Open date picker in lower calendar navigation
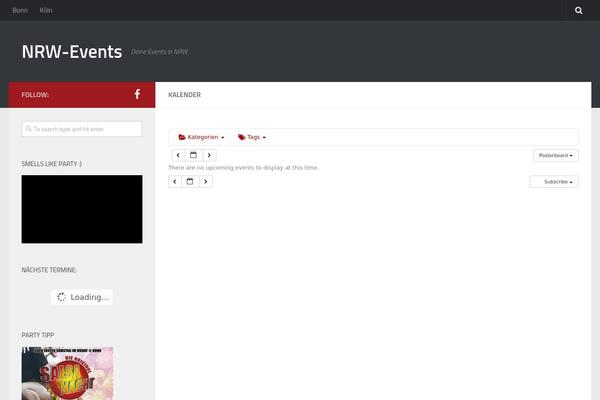Image resolution: width=600 pixels, height=400 pixels. coord(190,181)
